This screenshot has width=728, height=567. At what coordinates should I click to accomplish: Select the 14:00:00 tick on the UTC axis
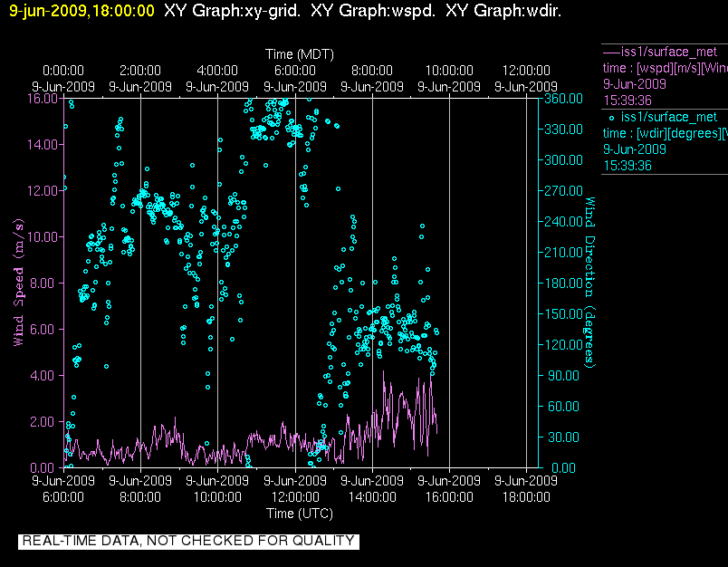(x=373, y=496)
